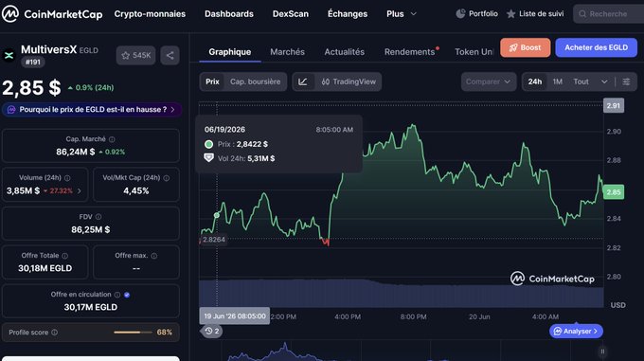Click the CoinMarketCap logo
This screenshot has height=361, width=644.
point(52,14)
